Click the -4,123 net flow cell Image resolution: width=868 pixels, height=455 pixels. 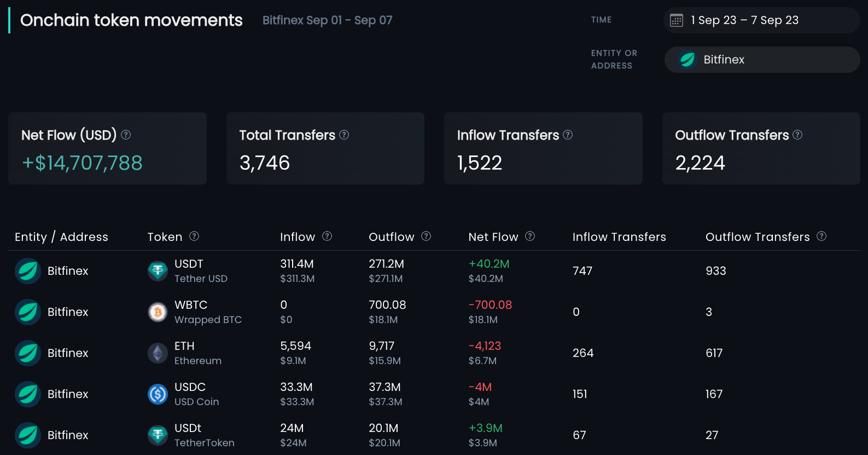coord(485,346)
